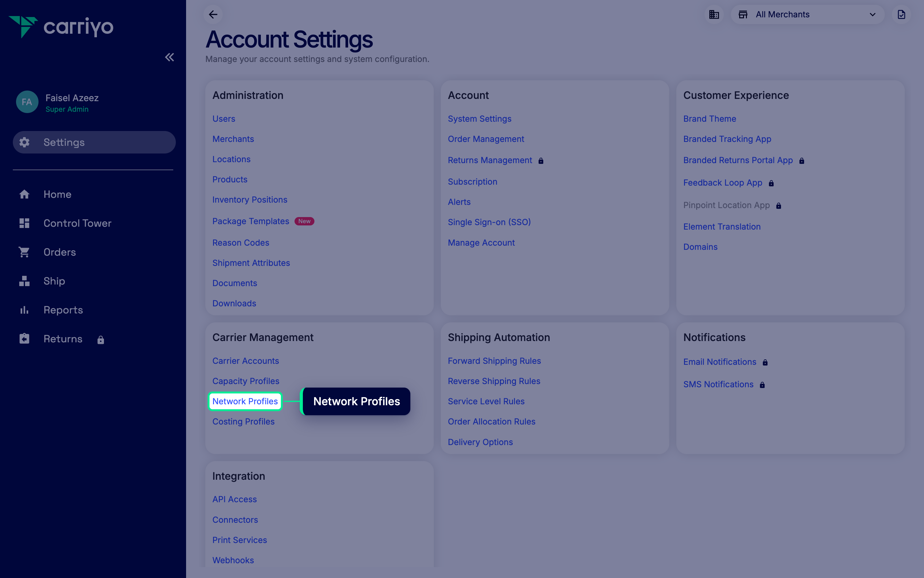The height and width of the screenshot is (578, 924).
Task: Open the Domains link
Action: [700, 247]
